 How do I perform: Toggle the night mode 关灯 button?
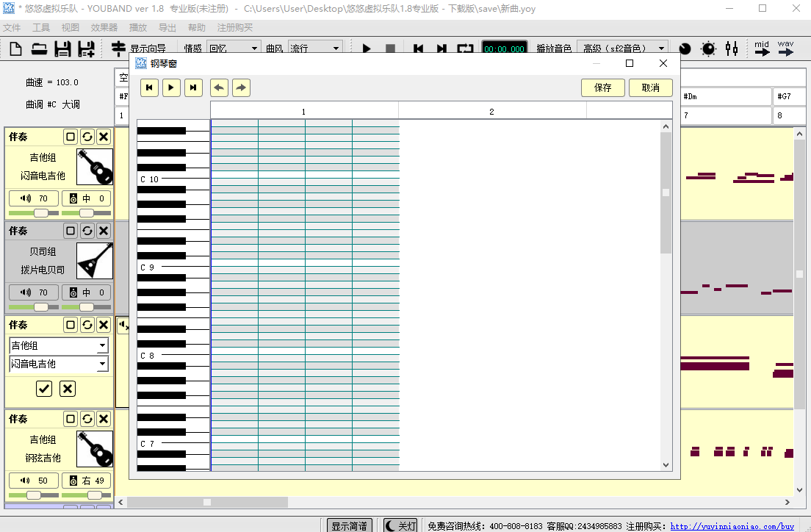coord(401,525)
